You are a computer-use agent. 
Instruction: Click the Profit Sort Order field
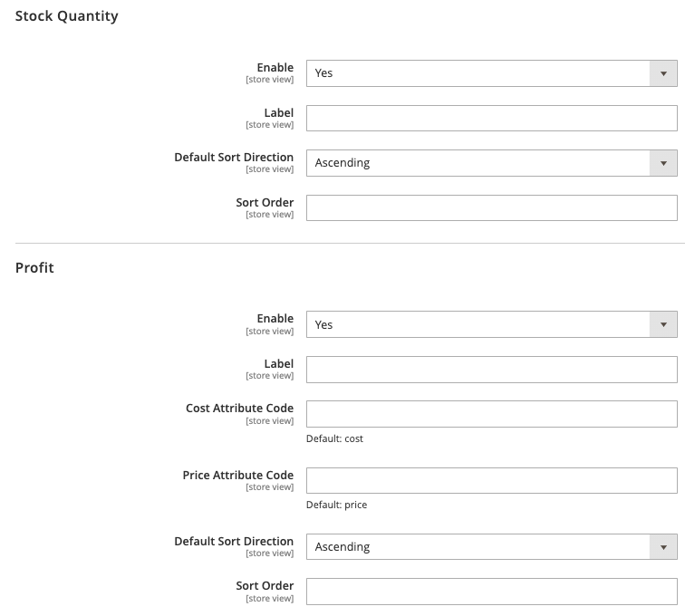pyautogui.click(x=491, y=592)
